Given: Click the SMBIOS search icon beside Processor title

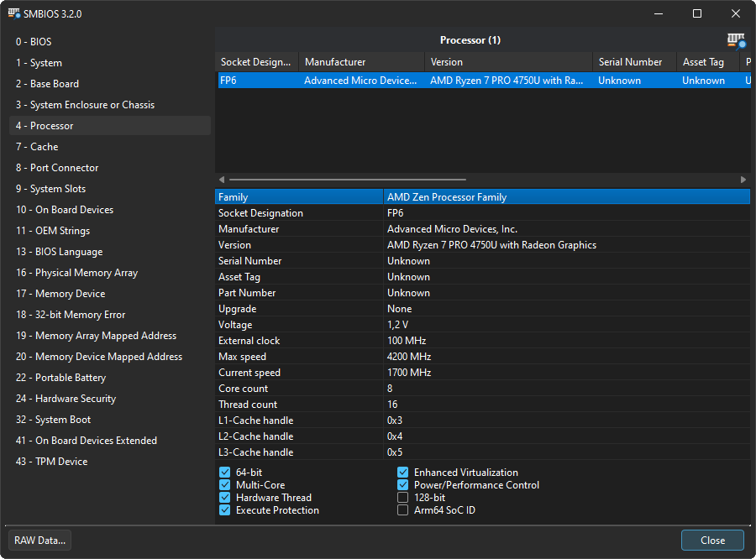Looking at the screenshot, I should pyautogui.click(x=736, y=40).
